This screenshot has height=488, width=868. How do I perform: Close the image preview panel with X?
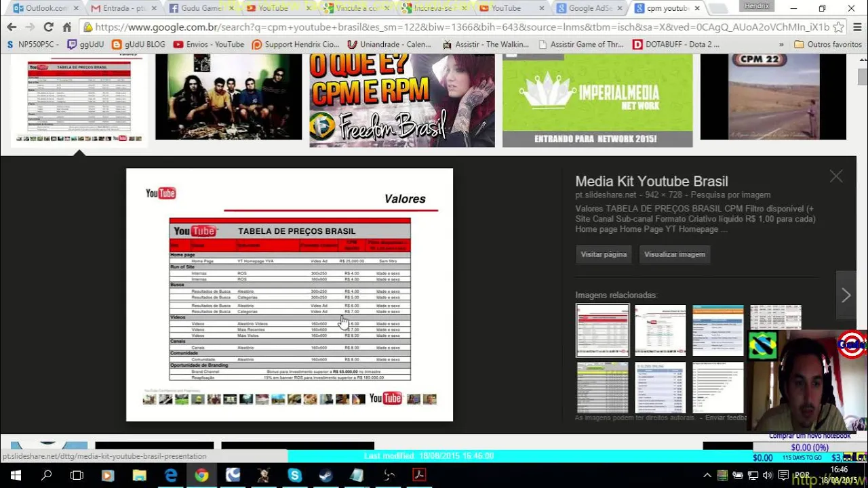pyautogui.click(x=836, y=176)
